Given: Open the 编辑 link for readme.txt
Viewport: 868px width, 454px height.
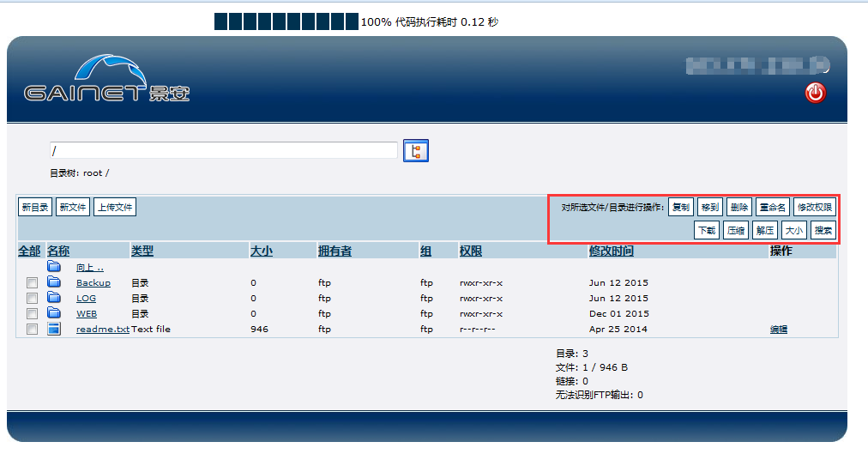Looking at the screenshot, I should click(x=778, y=330).
